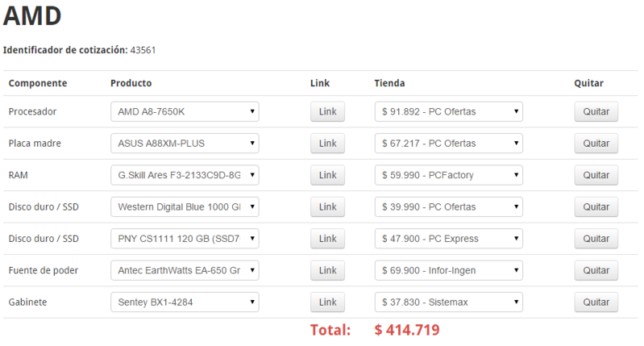Expand the $ 69.900 Infor-Ingen store dropdown
644x346 pixels.
coord(448,271)
